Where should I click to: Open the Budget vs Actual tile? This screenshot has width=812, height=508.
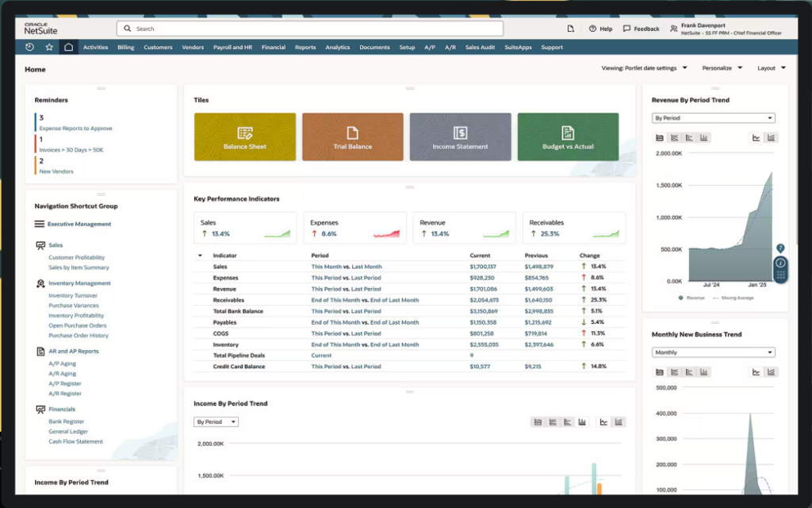point(568,137)
